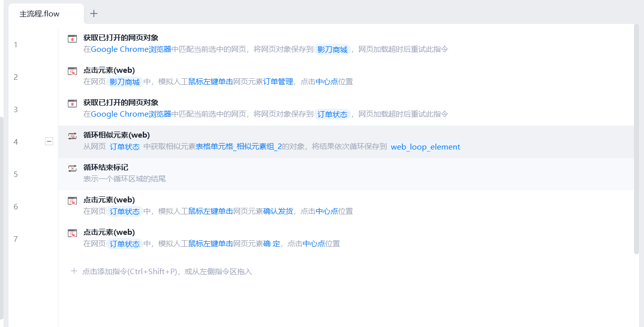
Task: Click the 订单状态 variable tag in step 3
Action: 332,114
